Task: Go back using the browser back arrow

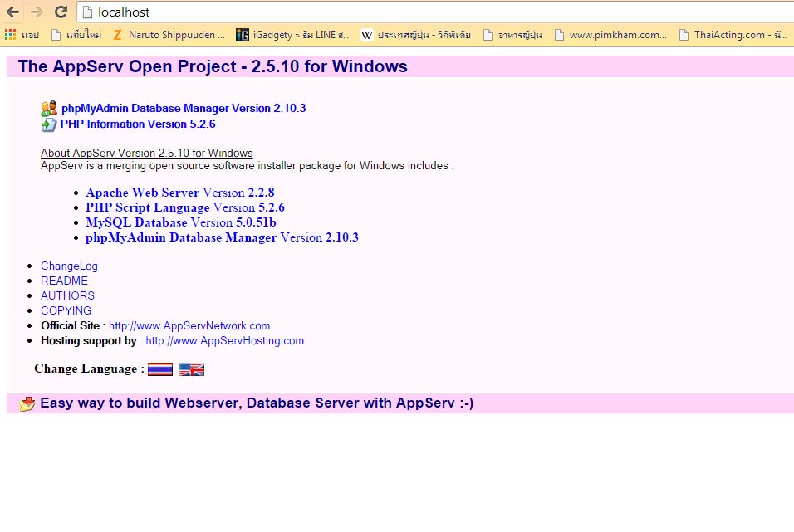Action: (12, 12)
